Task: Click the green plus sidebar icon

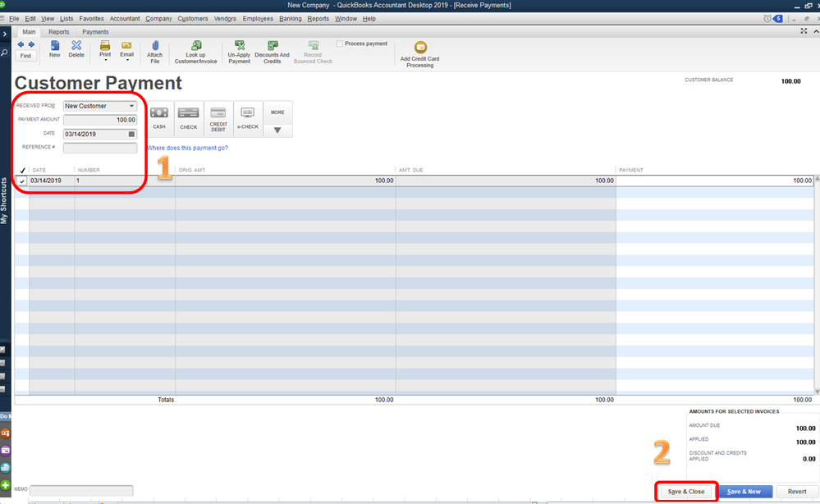Action: pyautogui.click(x=5, y=485)
